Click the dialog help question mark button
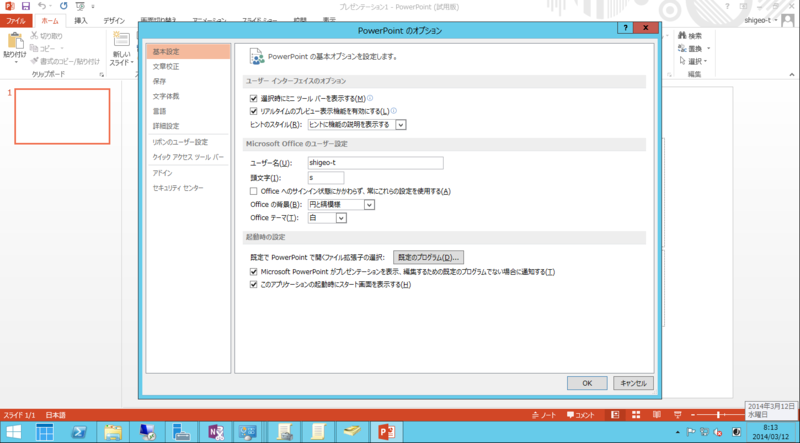 click(x=625, y=28)
